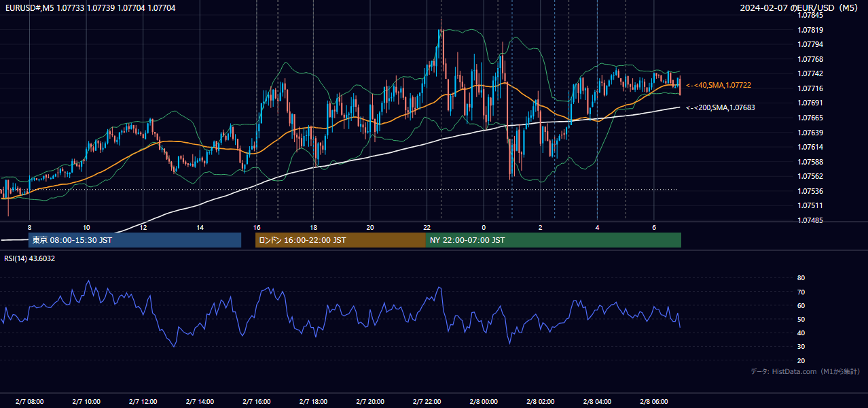Click the 2/7 16:00 bottom time label
868x408 pixels.
click(257, 402)
